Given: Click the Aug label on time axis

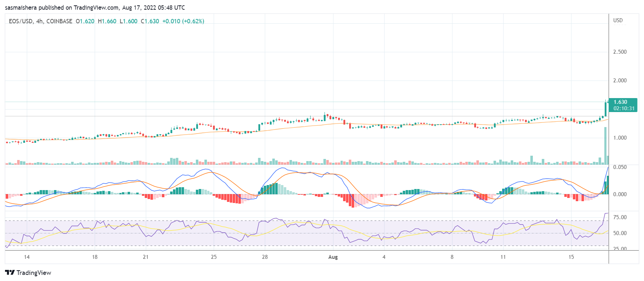Looking at the screenshot, I should pos(333,257).
